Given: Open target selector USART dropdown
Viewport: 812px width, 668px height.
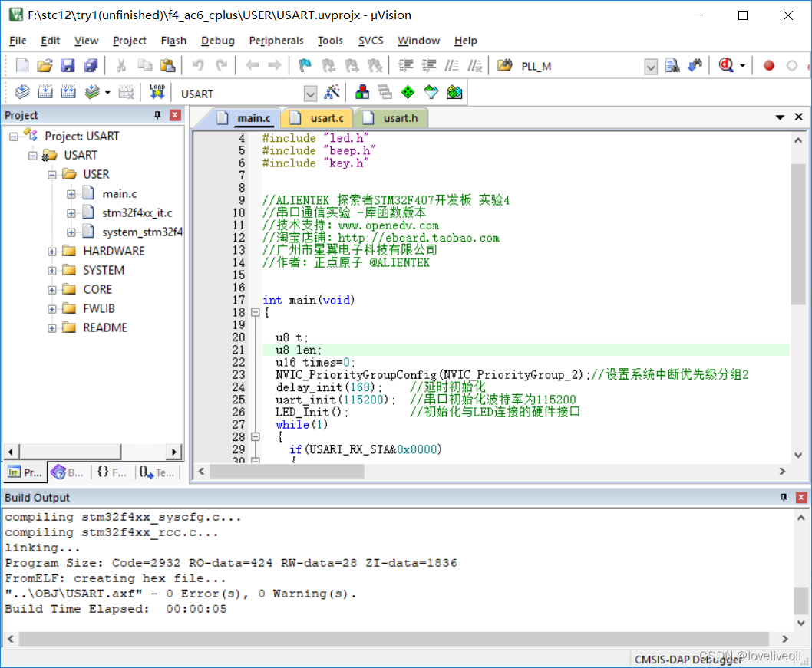Looking at the screenshot, I should tap(310, 94).
